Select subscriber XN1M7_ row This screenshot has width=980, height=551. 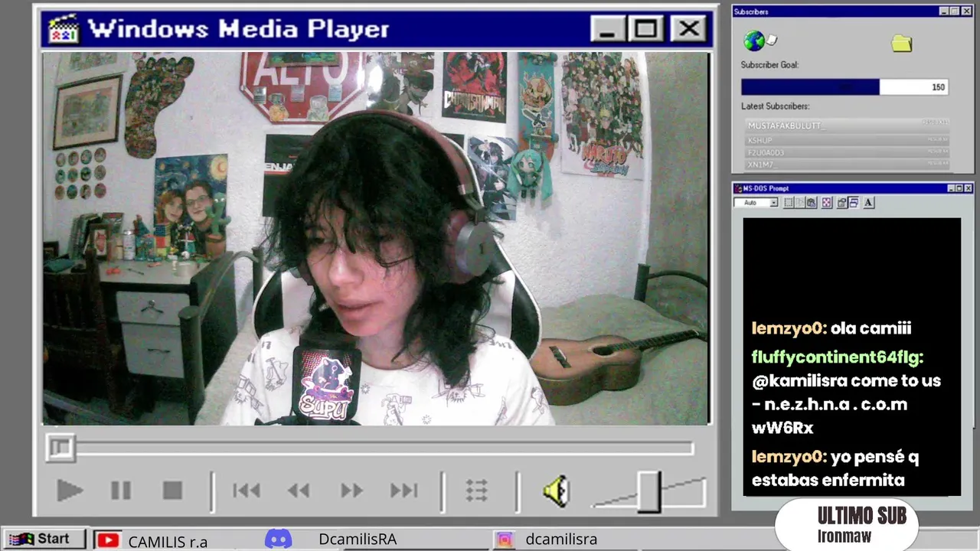(x=848, y=165)
